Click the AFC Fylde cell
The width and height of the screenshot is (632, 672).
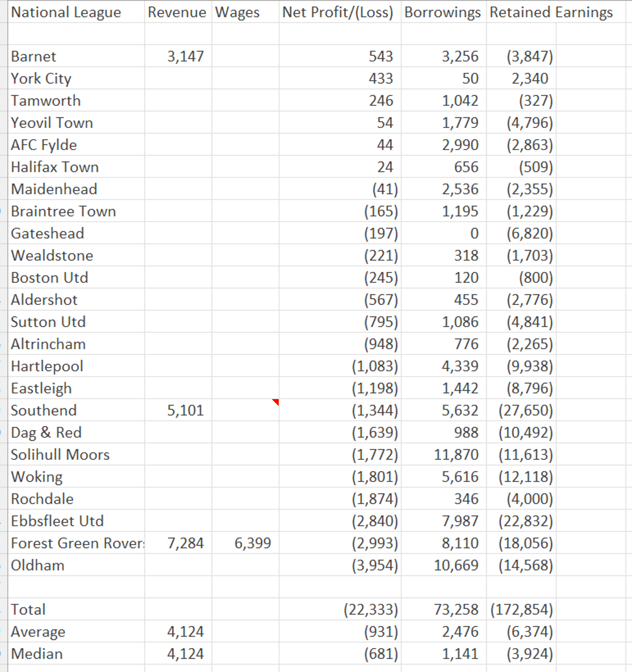tap(77, 144)
